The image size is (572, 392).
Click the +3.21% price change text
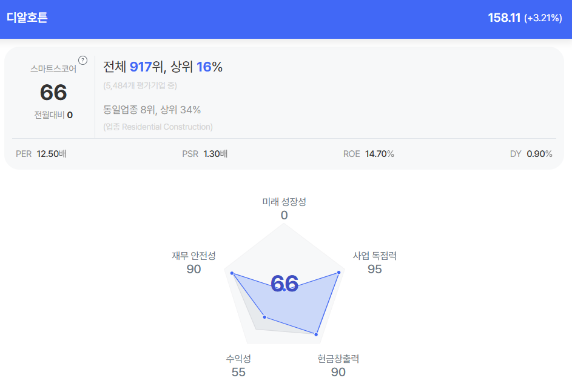coord(543,18)
